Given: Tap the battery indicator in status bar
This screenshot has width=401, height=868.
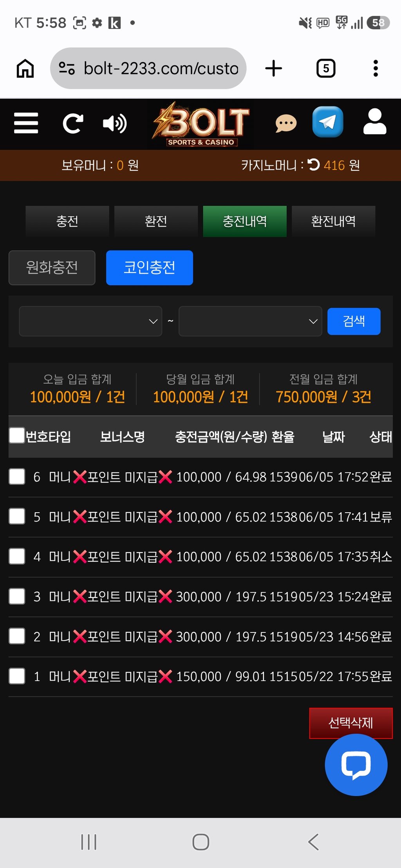Looking at the screenshot, I should [378, 23].
